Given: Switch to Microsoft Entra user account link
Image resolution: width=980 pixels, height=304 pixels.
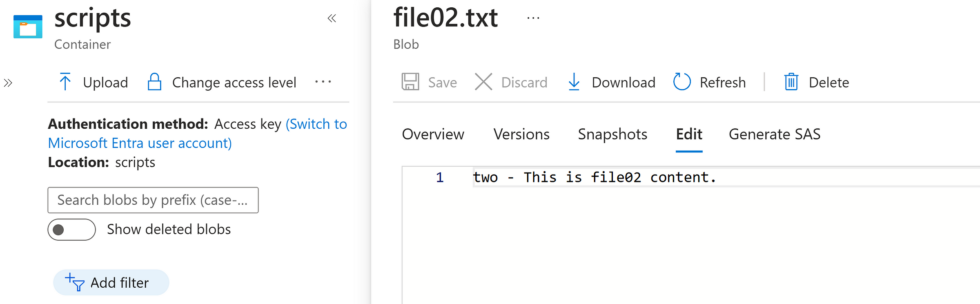Looking at the screenshot, I should pos(197,134).
